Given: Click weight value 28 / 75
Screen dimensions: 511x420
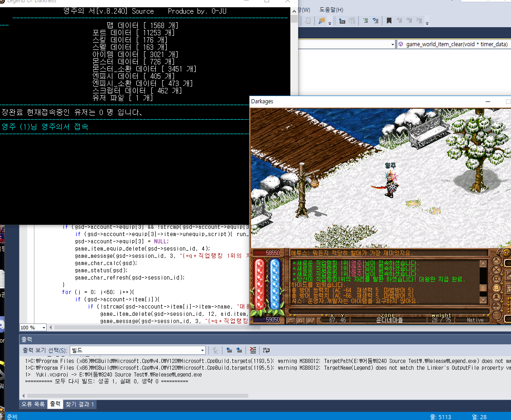Looking at the screenshot, I should pyautogui.click(x=441, y=320).
